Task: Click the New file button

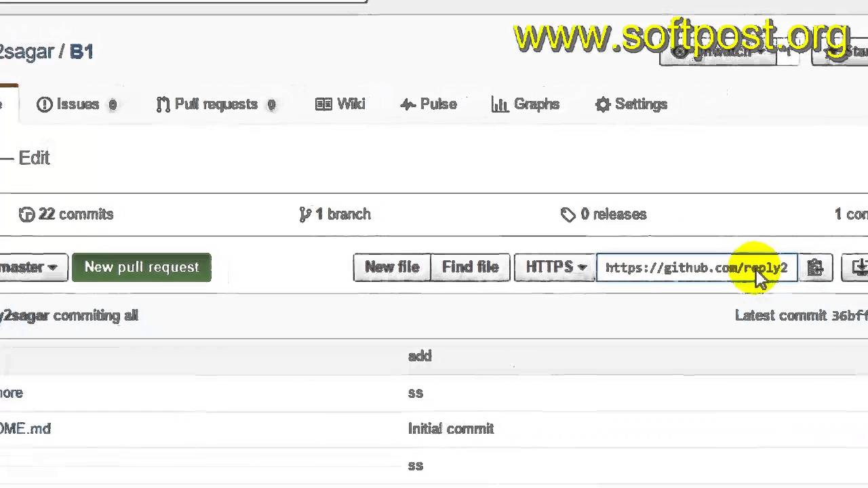Action: pos(392,268)
